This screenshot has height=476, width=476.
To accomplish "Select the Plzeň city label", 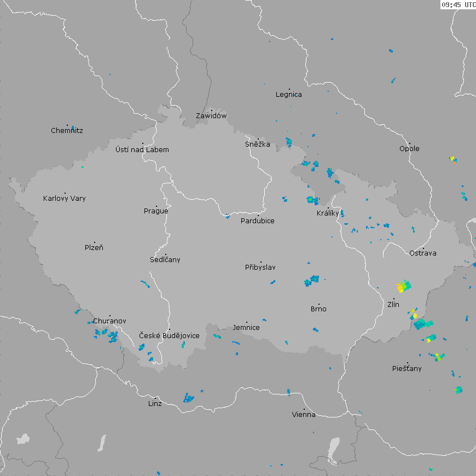I will pyautogui.click(x=94, y=248).
